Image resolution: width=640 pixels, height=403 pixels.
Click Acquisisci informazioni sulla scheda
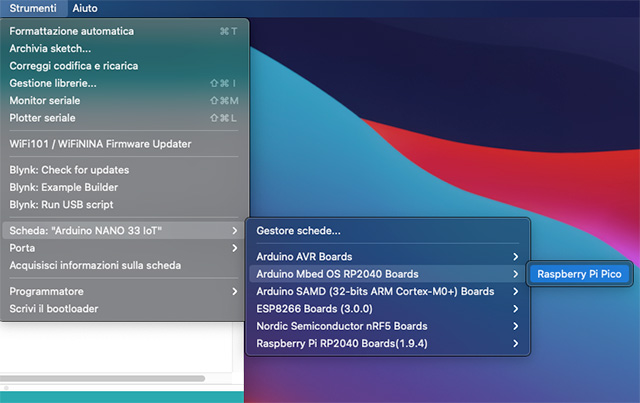[x=95, y=265]
